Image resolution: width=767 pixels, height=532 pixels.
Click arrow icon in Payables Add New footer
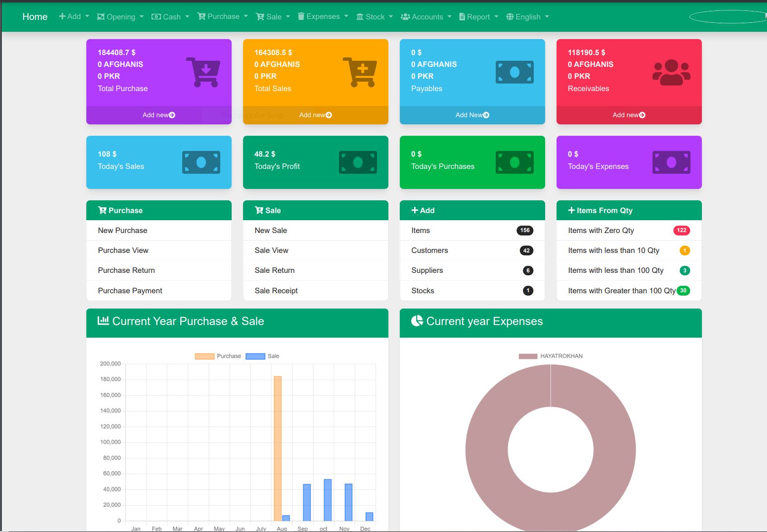pos(486,115)
